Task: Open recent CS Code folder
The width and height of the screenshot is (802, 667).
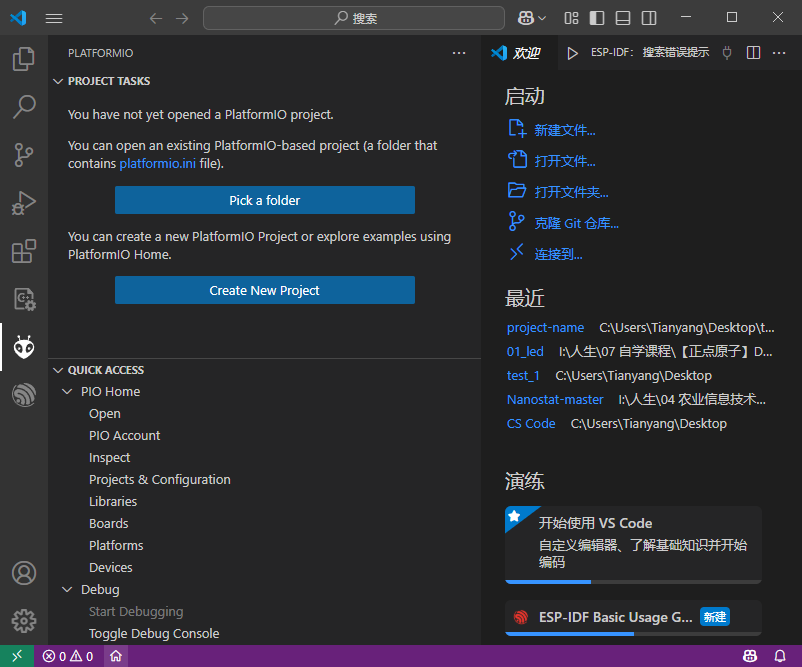Action: pos(531,424)
